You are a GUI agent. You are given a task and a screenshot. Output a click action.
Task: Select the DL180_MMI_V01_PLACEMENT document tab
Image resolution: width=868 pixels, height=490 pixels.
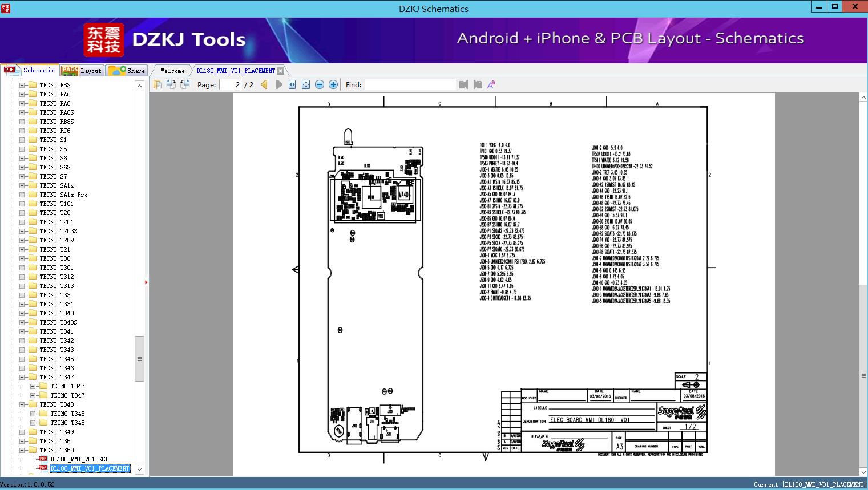click(x=236, y=71)
